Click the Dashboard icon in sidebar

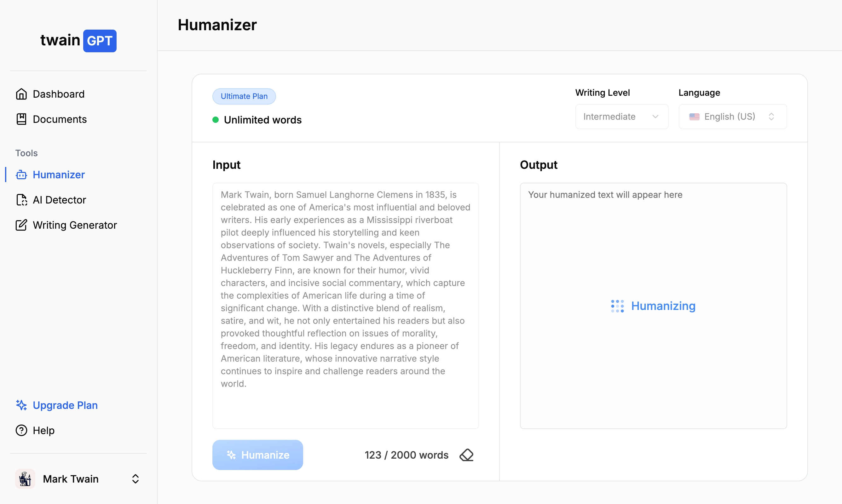coord(22,94)
